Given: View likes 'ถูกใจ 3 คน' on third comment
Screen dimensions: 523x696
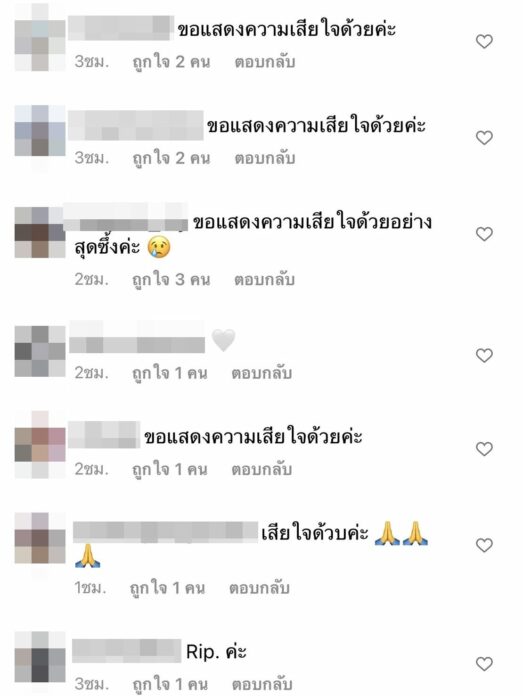Looking at the screenshot, I should pyautogui.click(x=171, y=280).
